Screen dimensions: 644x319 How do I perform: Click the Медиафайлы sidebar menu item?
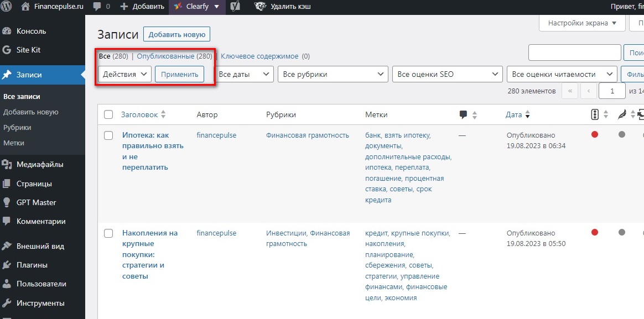(x=40, y=164)
